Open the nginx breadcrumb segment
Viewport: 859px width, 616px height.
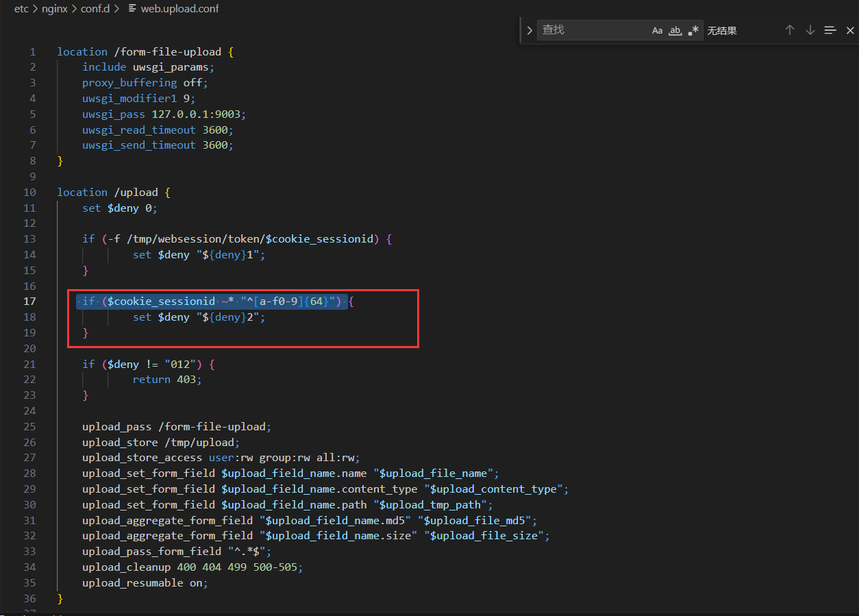click(53, 9)
